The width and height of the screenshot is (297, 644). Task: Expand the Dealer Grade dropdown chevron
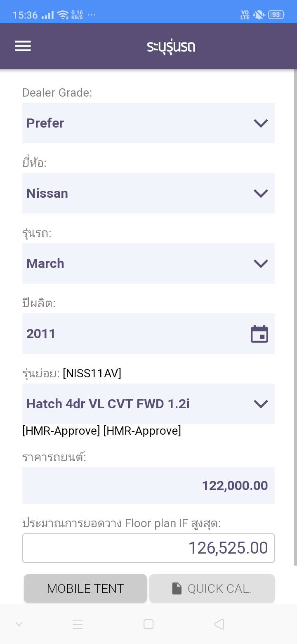[x=261, y=123]
